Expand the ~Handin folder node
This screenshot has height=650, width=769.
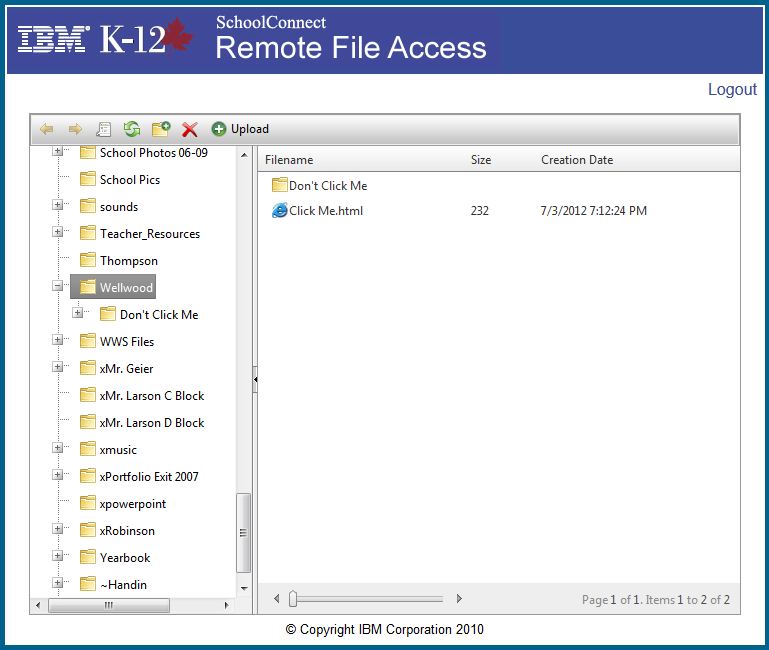[x=58, y=582]
